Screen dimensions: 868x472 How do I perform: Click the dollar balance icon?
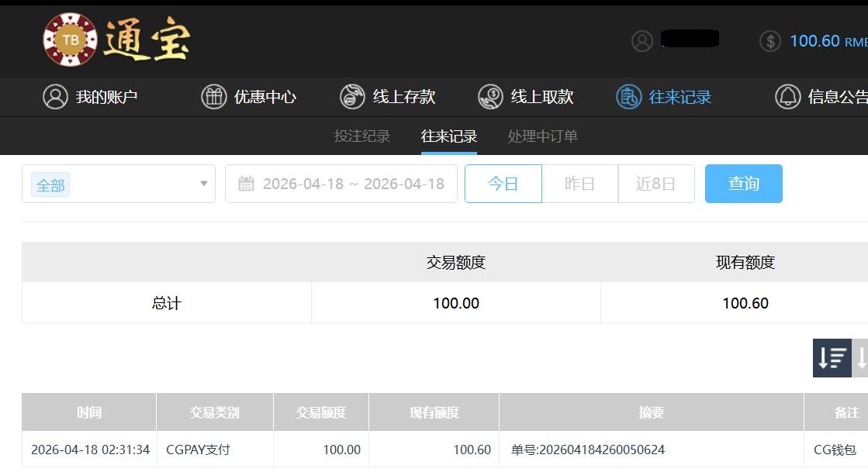point(769,41)
